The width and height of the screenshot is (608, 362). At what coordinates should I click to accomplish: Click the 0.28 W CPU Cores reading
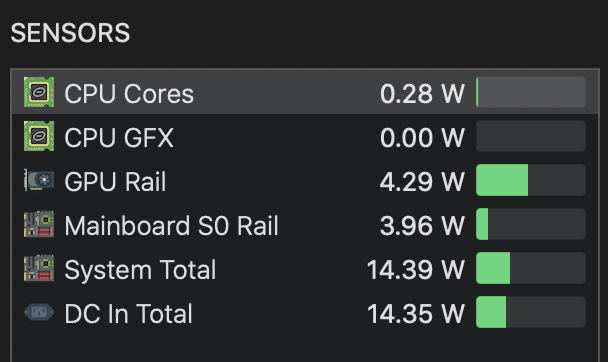tap(422, 94)
